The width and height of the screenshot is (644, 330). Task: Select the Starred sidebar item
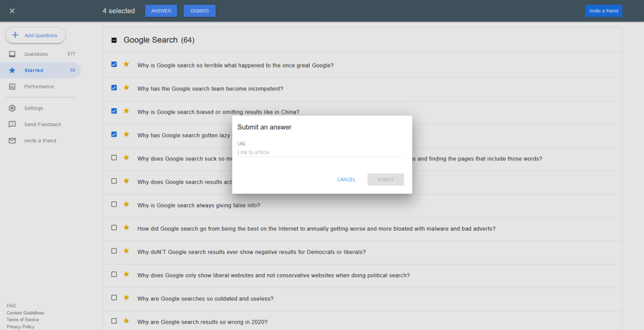click(x=40, y=70)
